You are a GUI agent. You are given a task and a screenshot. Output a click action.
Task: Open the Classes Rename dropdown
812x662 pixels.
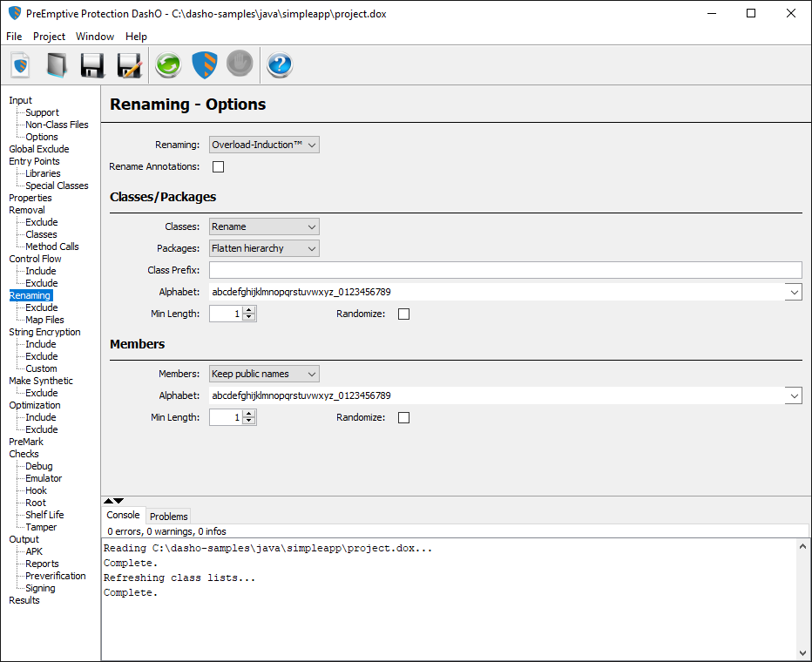(x=264, y=226)
